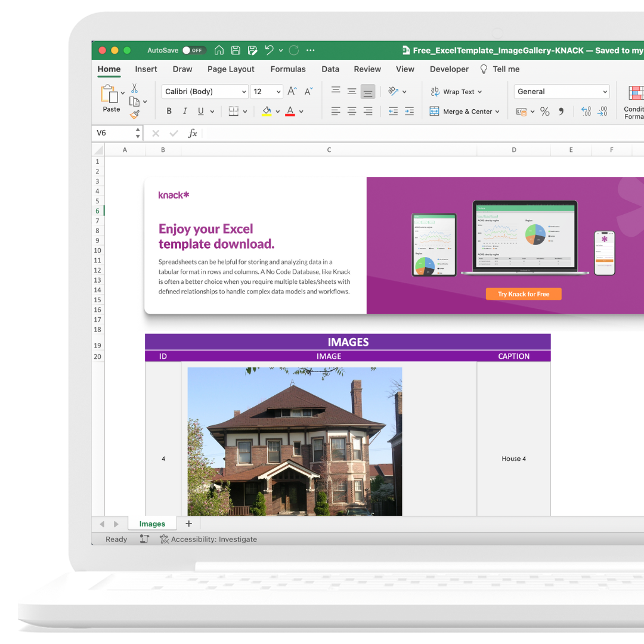Activate the Format Painter brush
The image size is (644, 644).
coord(135,114)
